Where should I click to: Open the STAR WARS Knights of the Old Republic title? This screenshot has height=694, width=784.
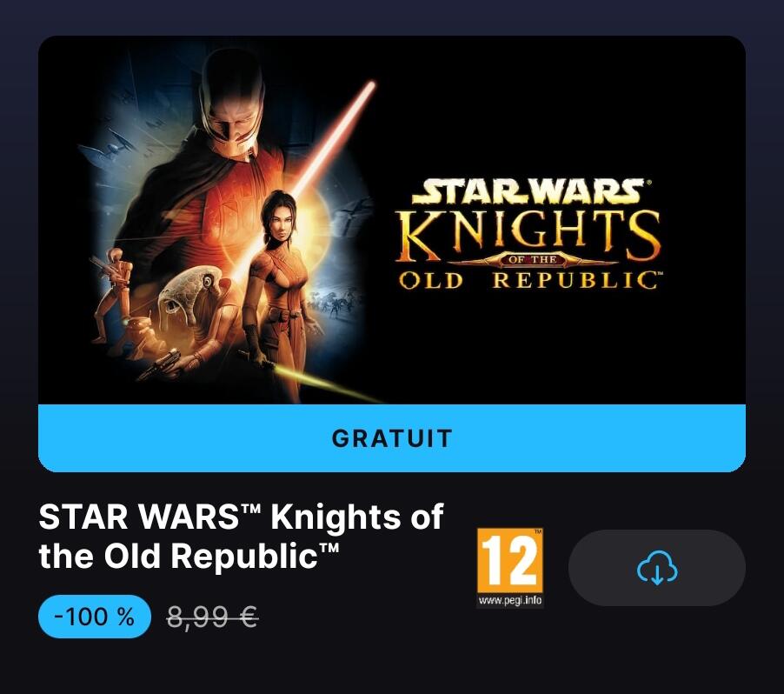pos(241,537)
